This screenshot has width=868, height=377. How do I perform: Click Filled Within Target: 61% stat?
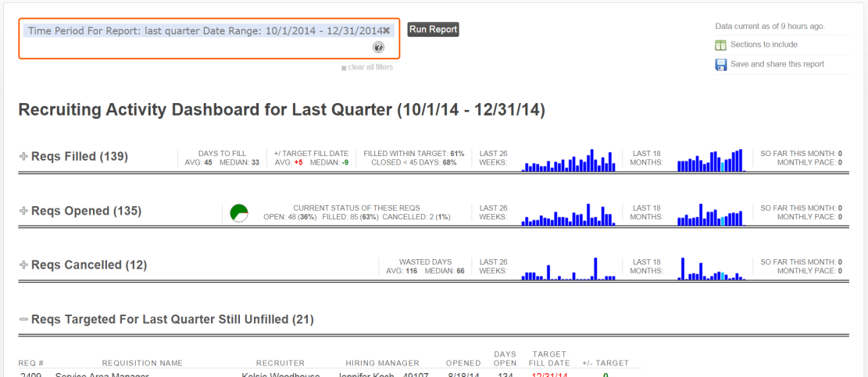pyautogui.click(x=413, y=154)
